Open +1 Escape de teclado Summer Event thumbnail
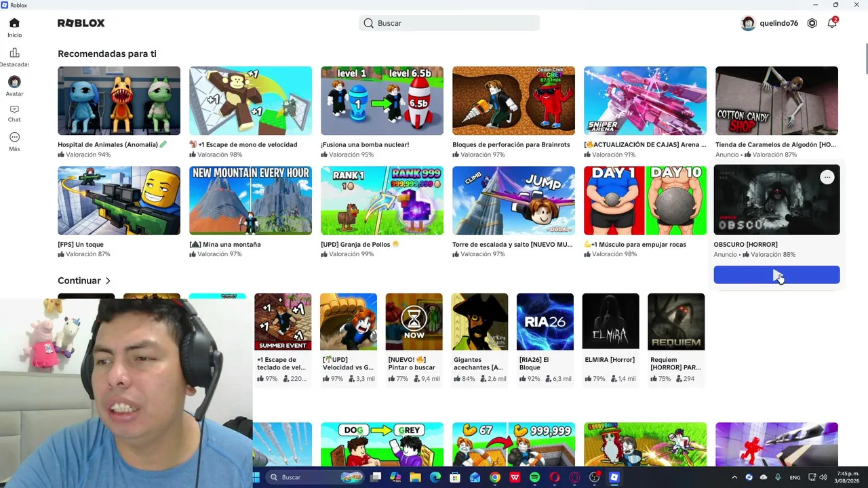The height and width of the screenshot is (488, 868). click(x=283, y=322)
